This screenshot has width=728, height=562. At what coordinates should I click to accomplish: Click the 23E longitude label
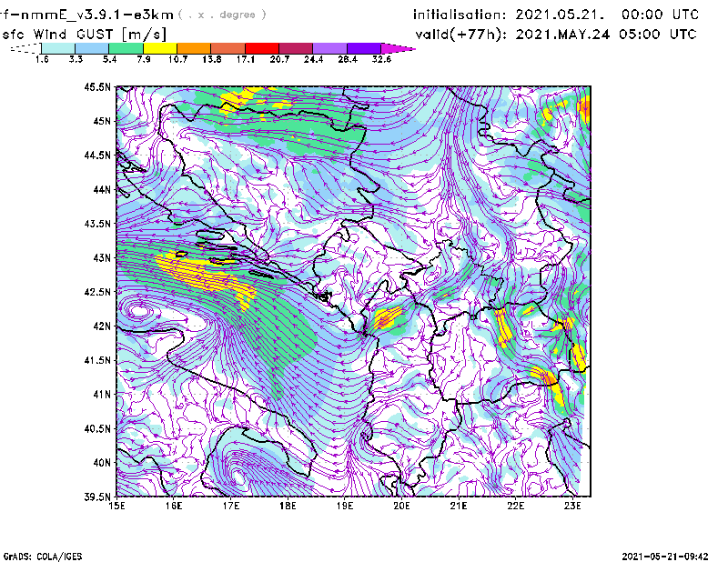572,506
